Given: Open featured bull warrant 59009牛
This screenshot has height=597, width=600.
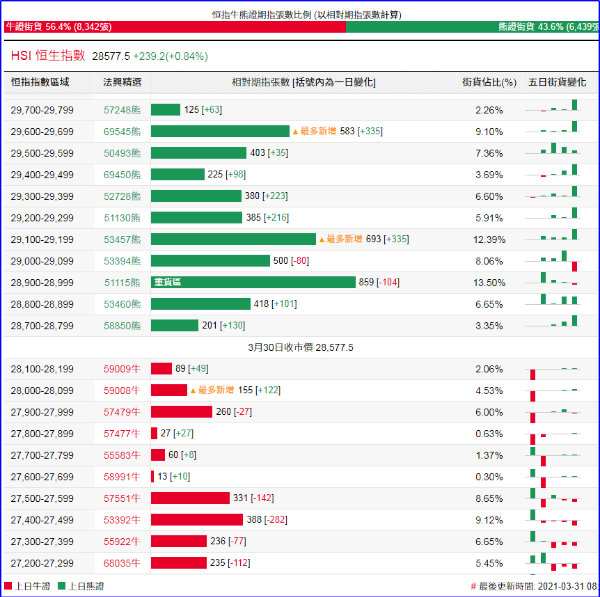Looking at the screenshot, I should tap(122, 369).
